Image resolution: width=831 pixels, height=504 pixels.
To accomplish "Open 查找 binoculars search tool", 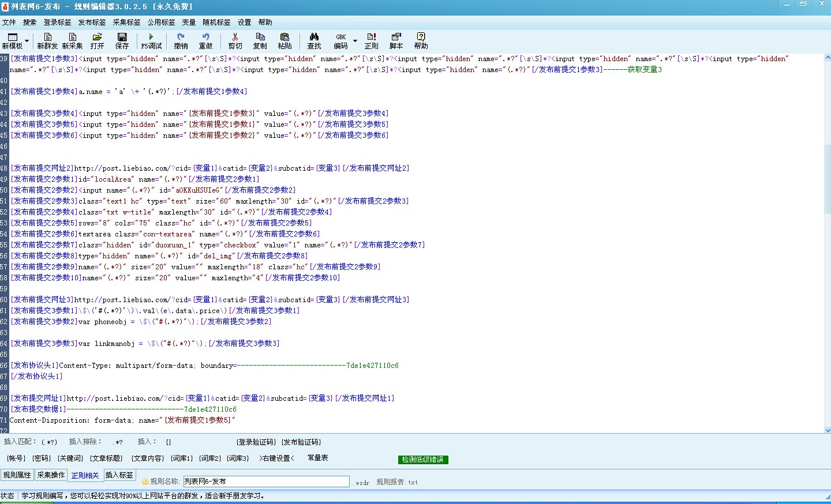I will [314, 40].
